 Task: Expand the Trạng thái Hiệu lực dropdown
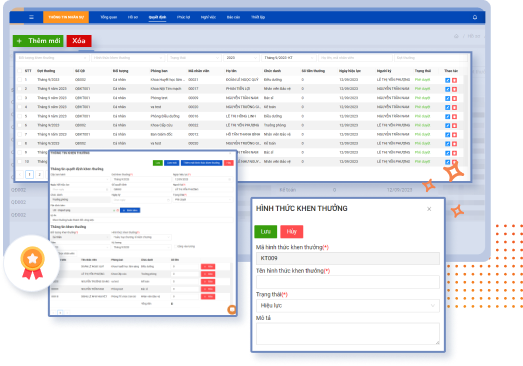[348, 306]
